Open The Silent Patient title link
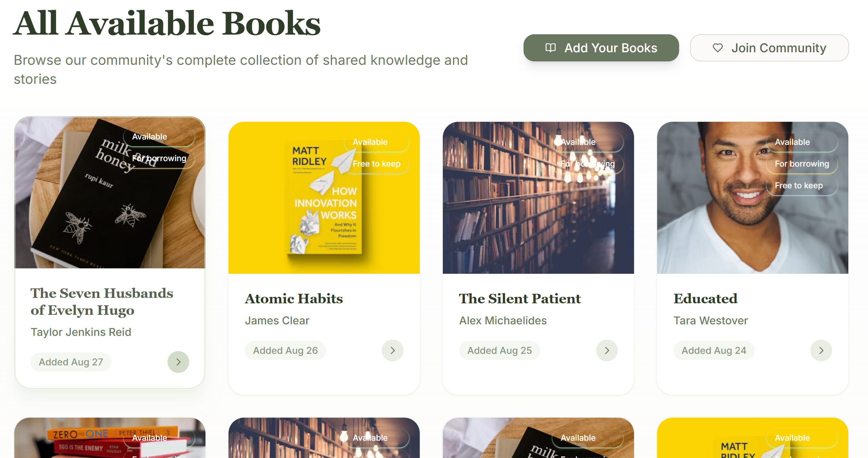This screenshot has height=458, width=868. [x=520, y=299]
